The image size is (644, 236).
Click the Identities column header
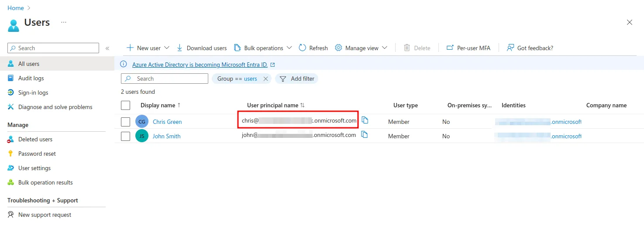pyautogui.click(x=513, y=105)
